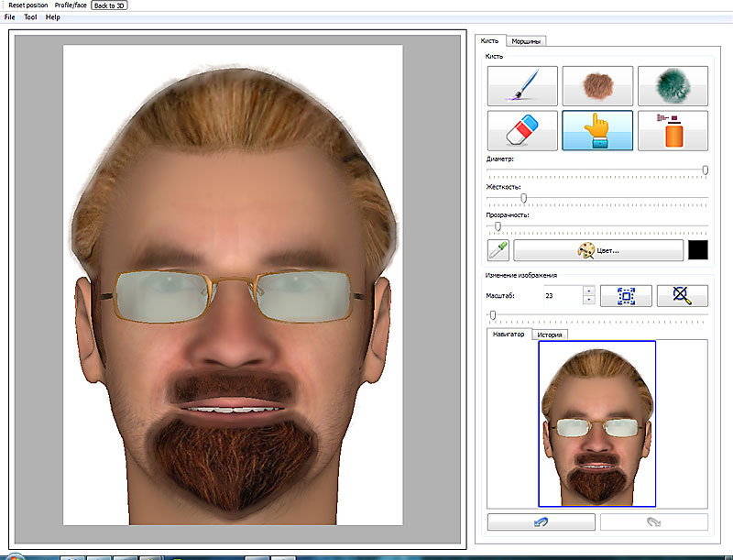Undo with the blue arrow button
Screen dimensions: 733x560
(x=542, y=522)
